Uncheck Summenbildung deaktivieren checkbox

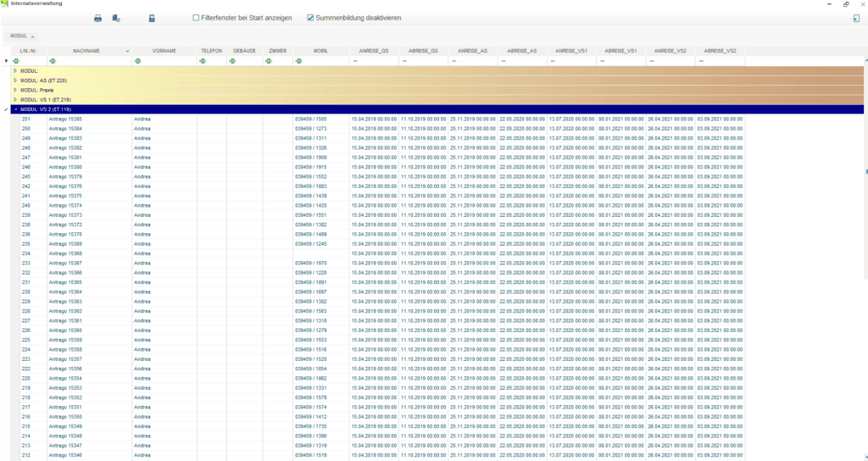click(x=310, y=18)
